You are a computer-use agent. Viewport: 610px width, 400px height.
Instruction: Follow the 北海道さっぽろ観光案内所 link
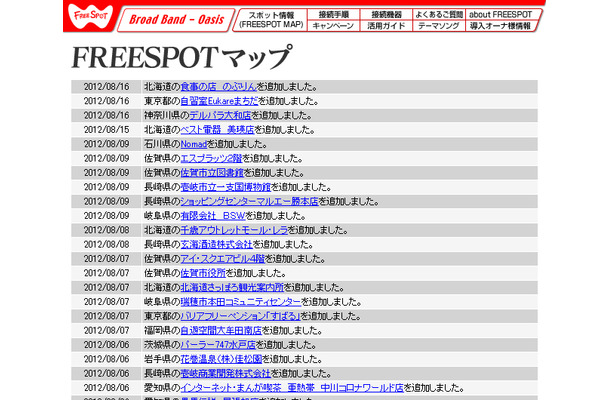pos(232,288)
